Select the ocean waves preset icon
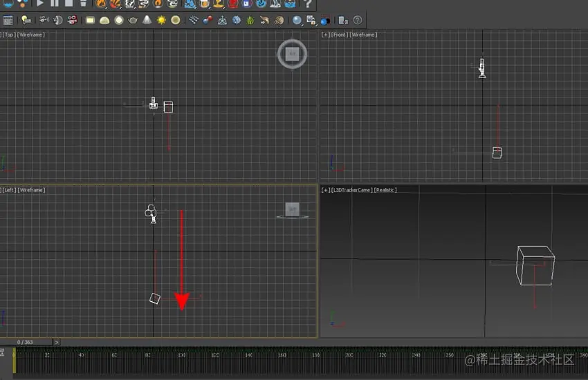The width and height of the screenshot is (588, 380). 289,3
